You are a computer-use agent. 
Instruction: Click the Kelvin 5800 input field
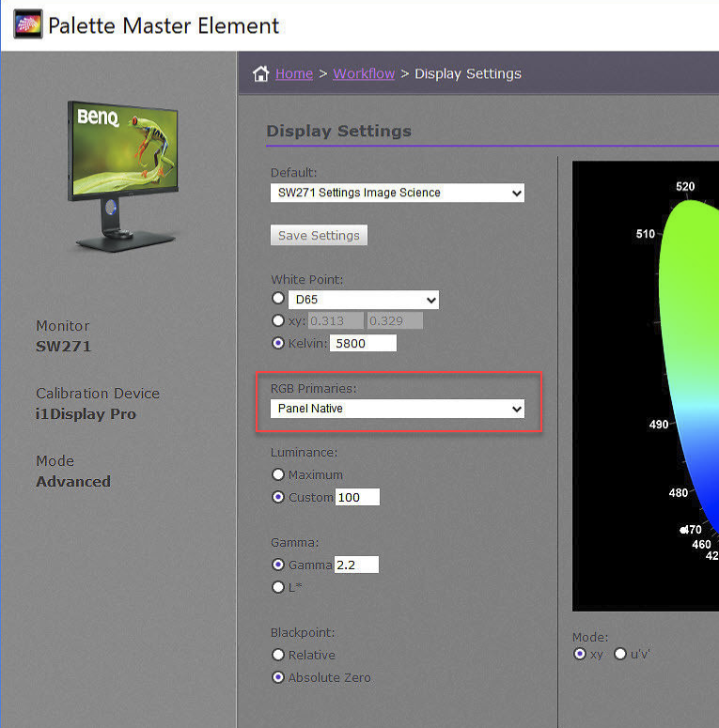pos(363,343)
